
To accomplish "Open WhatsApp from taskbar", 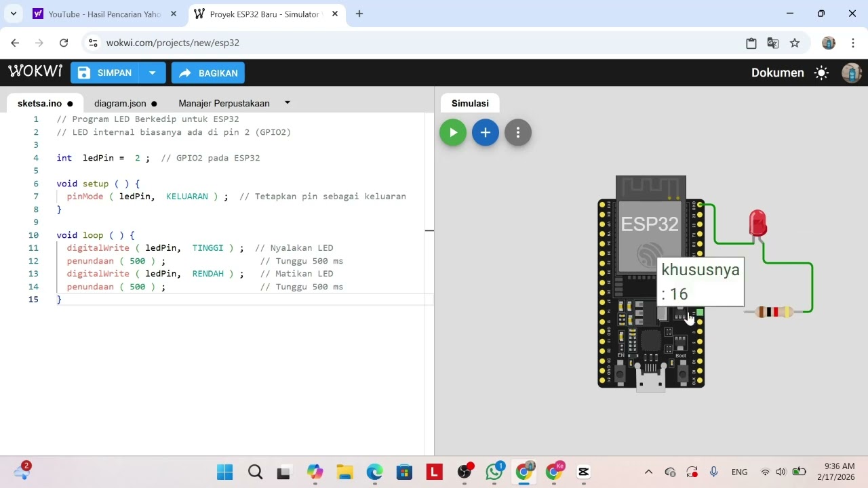I will (x=494, y=472).
